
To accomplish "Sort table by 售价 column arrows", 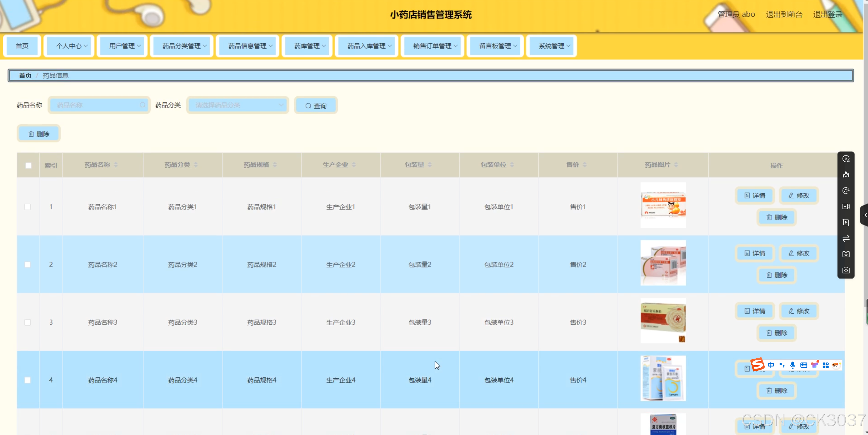I will [x=585, y=165].
